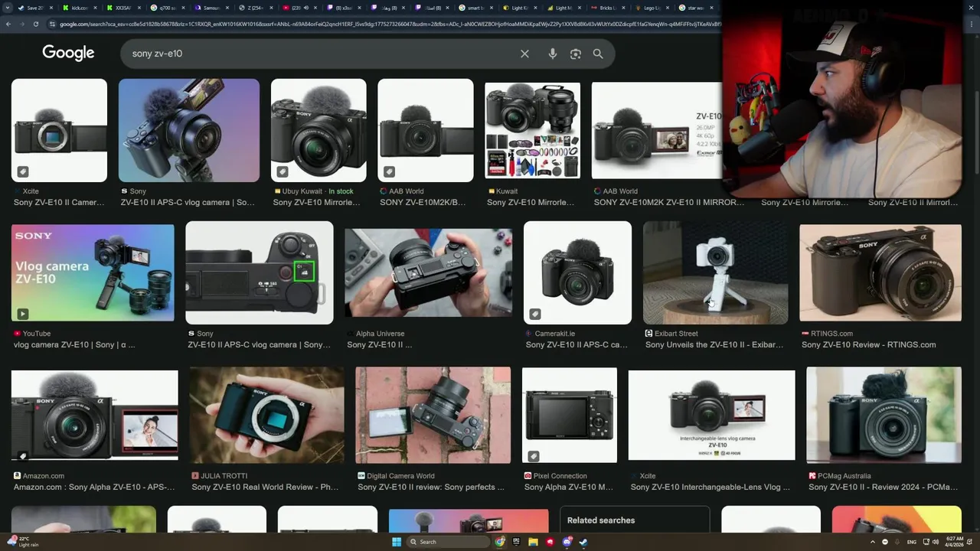Viewport: 980px width, 551px height.
Task: Go to Google homepage via logo
Action: (x=68, y=53)
